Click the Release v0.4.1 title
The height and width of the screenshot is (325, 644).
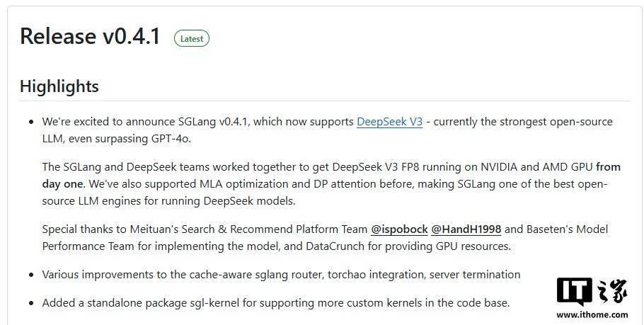[x=90, y=37]
